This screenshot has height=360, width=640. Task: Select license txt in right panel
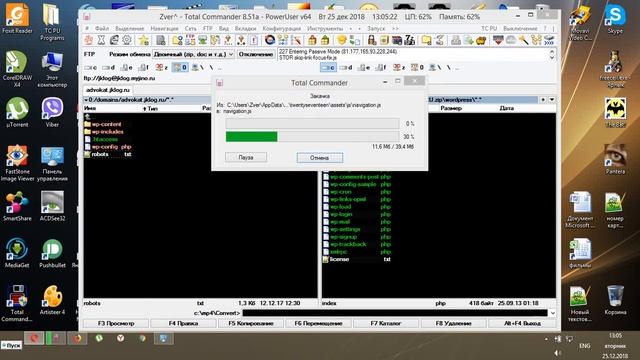(357, 259)
